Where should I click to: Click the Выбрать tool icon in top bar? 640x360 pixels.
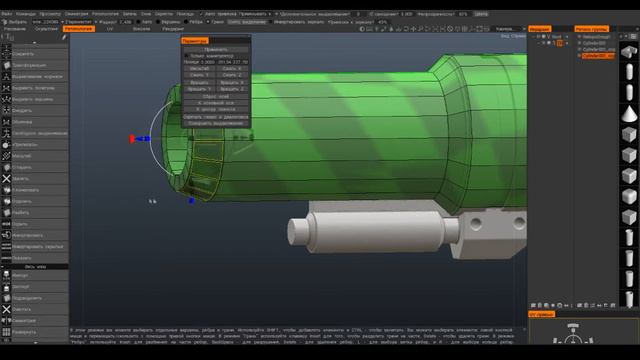pos(4,22)
